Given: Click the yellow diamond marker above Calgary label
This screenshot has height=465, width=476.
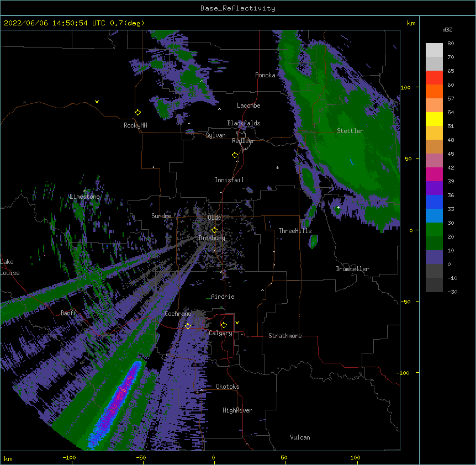Looking at the screenshot, I should tap(224, 325).
